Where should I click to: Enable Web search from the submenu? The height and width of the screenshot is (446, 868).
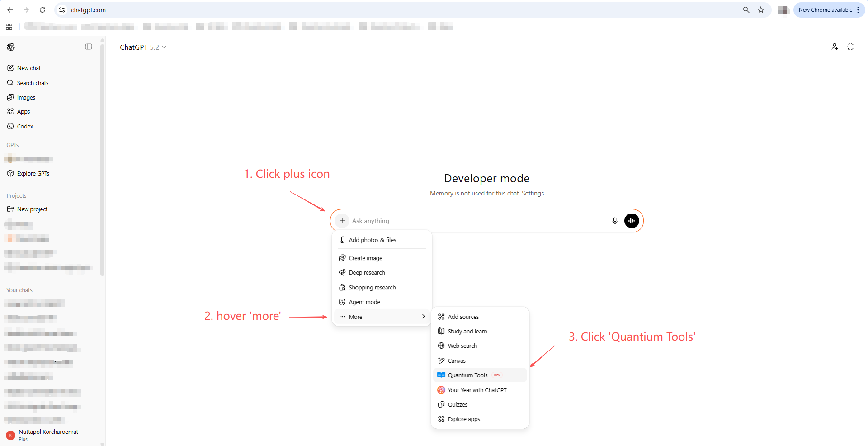(x=480, y=346)
